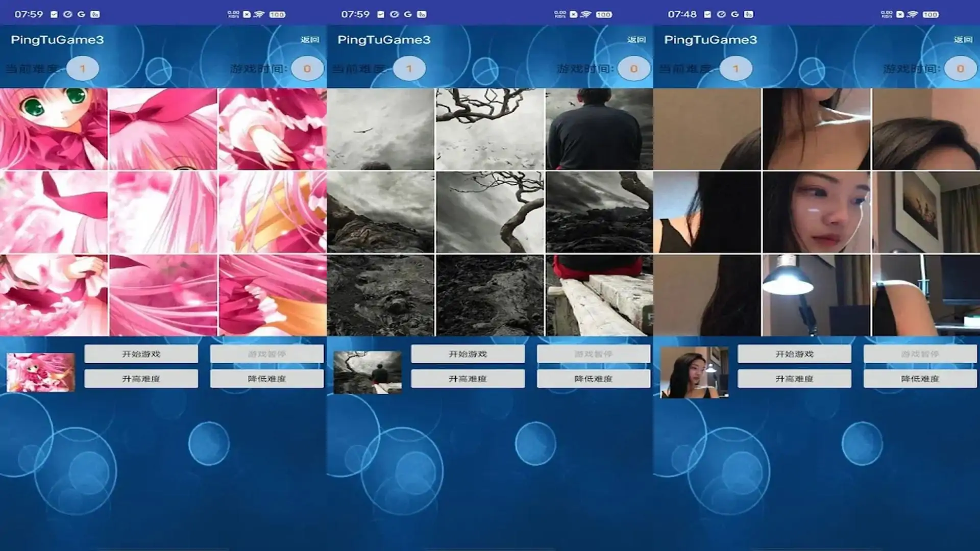
Task: Click 升高难度 on the woman portrait screen
Action: tap(795, 379)
